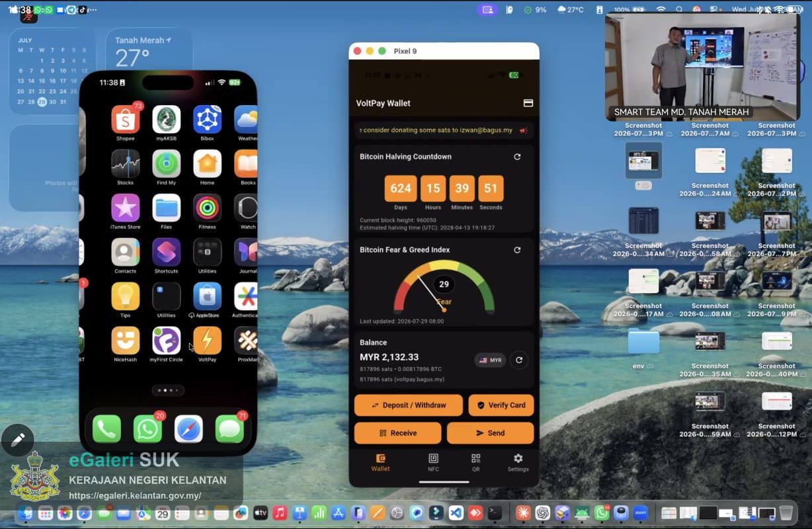Refresh the Bitcoin Halving Countdown

[x=517, y=157]
